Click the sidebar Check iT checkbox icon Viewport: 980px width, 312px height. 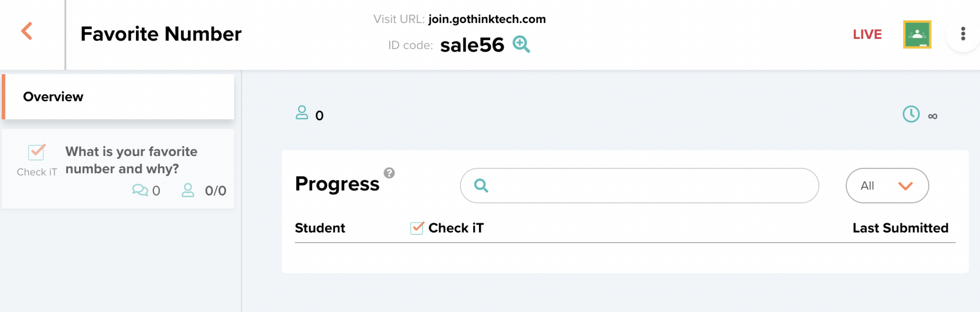(x=36, y=152)
